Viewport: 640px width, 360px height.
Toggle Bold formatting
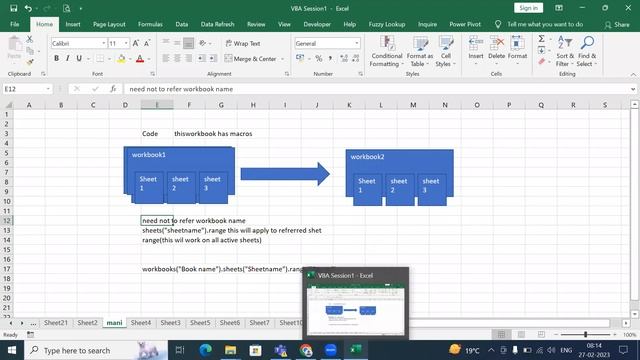tap(56, 59)
